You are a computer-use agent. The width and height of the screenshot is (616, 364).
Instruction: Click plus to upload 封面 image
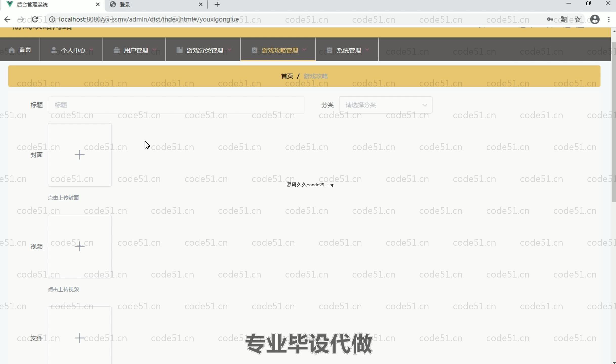[x=80, y=155]
